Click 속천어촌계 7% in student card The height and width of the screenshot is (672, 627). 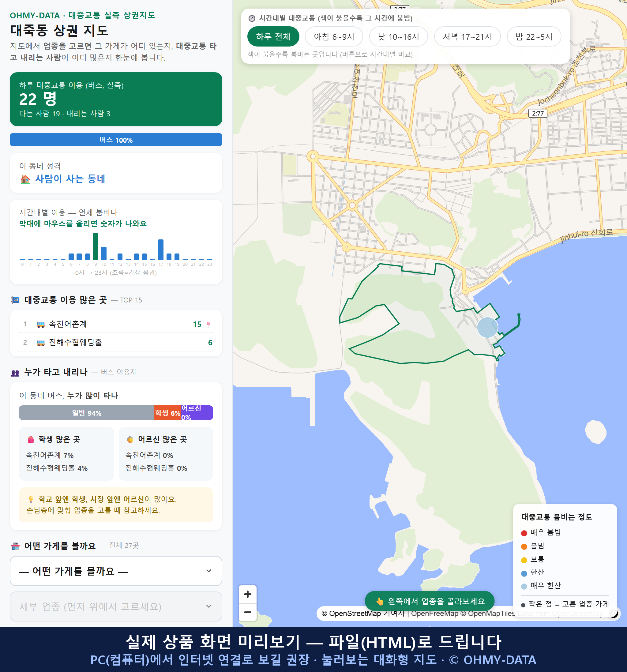[x=50, y=455]
